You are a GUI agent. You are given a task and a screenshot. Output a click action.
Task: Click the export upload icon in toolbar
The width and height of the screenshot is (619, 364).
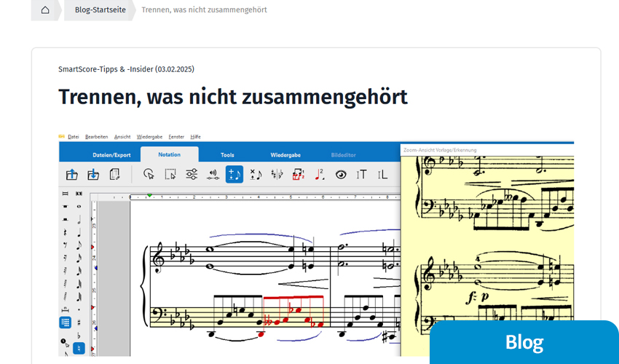(x=71, y=174)
